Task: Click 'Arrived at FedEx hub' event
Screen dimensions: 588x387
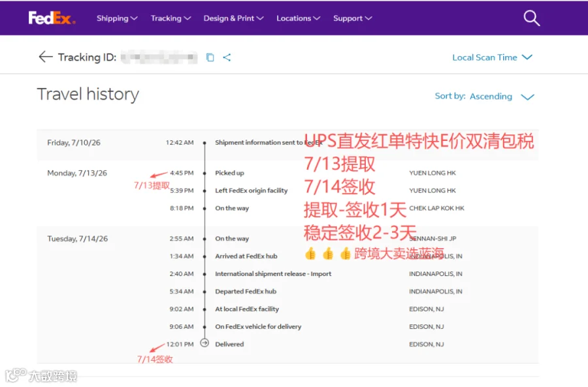Action: [246, 256]
